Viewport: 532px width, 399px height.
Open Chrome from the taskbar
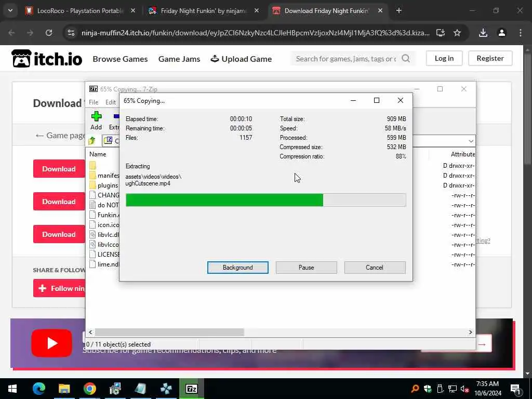click(89, 389)
